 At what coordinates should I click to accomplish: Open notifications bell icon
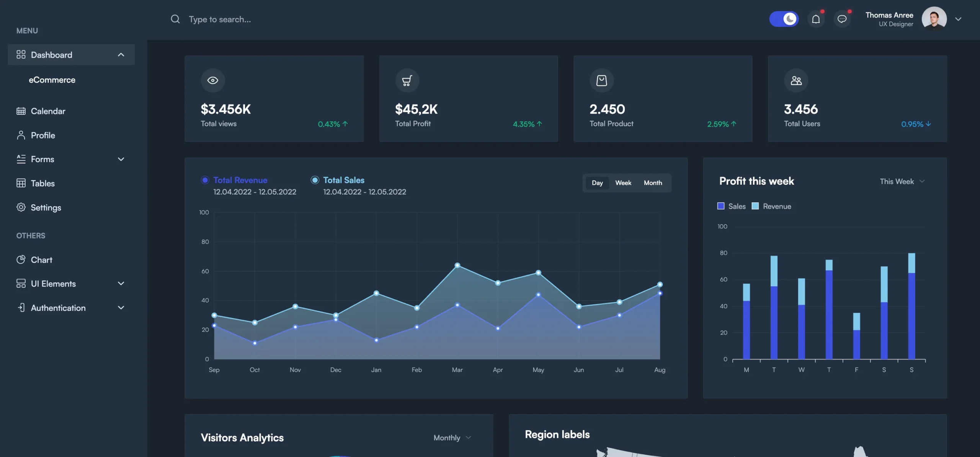click(817, 18)
